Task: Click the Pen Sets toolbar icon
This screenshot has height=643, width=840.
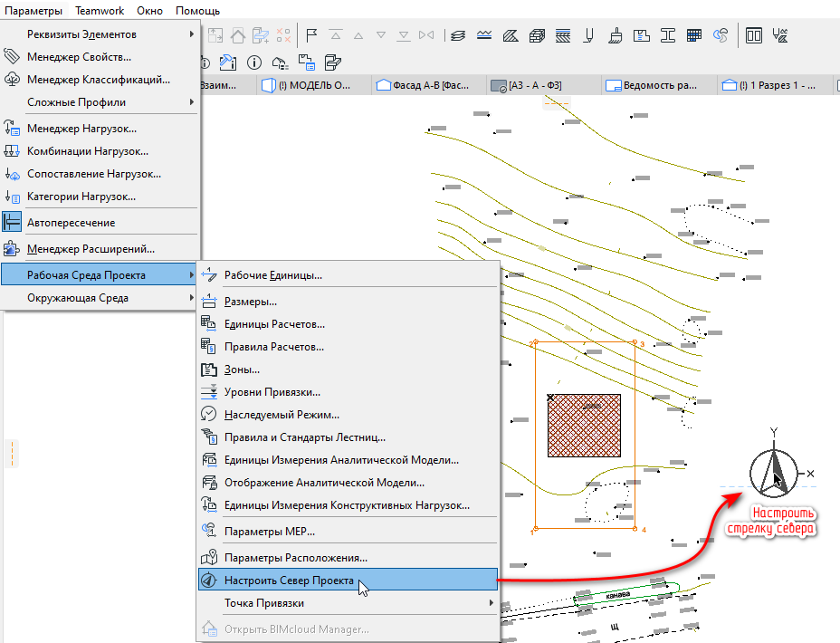Action: (x=588, y=36)
